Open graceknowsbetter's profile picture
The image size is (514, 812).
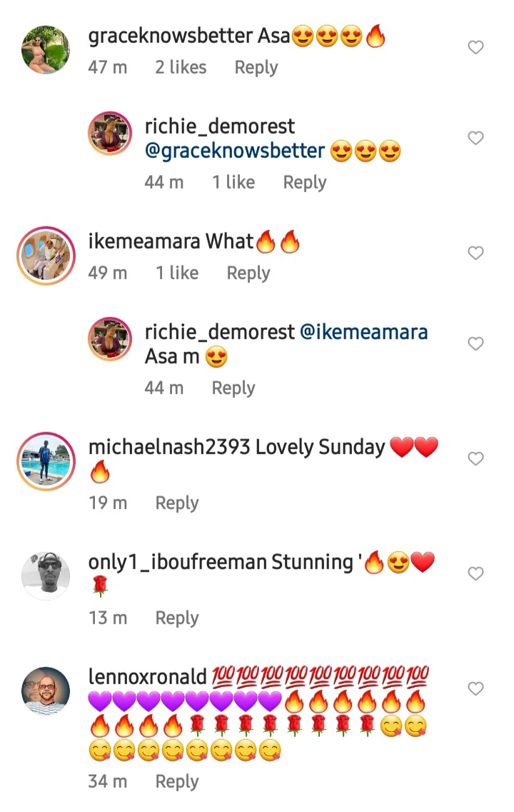tap(46, 50)
